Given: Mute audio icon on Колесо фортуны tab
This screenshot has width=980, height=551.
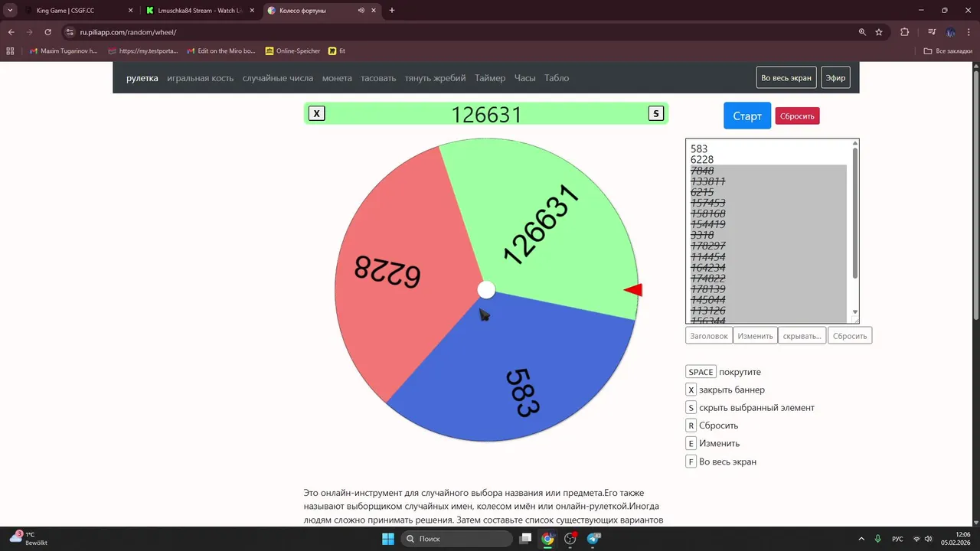Looking at the screenshot, I should pos(361,11).
